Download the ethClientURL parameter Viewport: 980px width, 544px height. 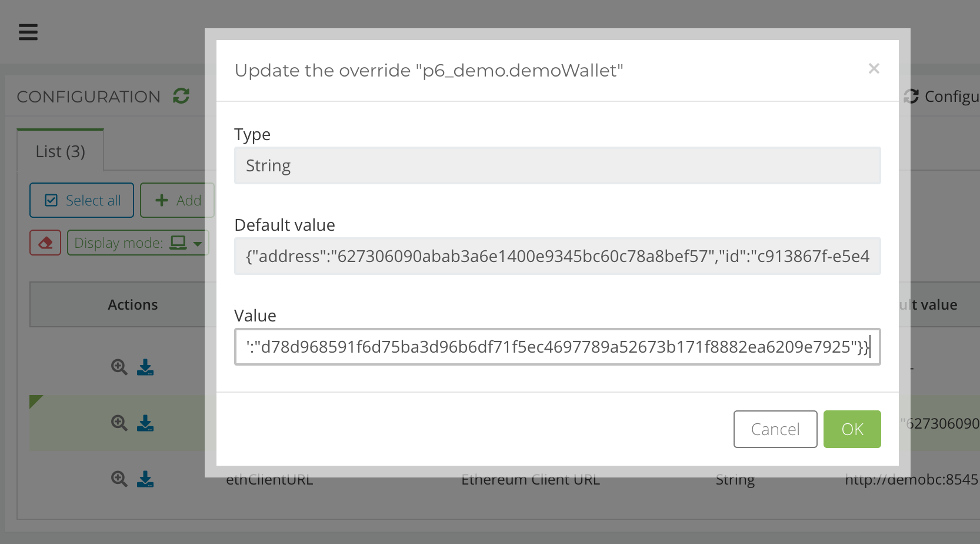pyautogui.click(x=145, y=479)
